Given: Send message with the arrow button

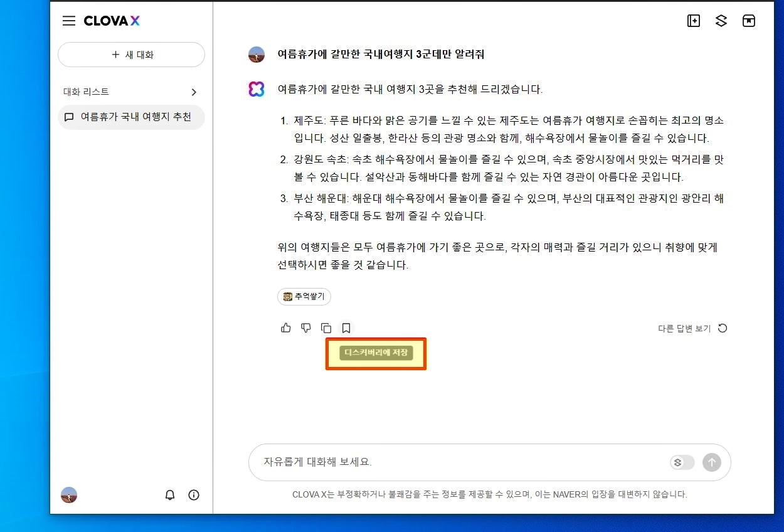Looking at the screenshot, I should (711, 463).
